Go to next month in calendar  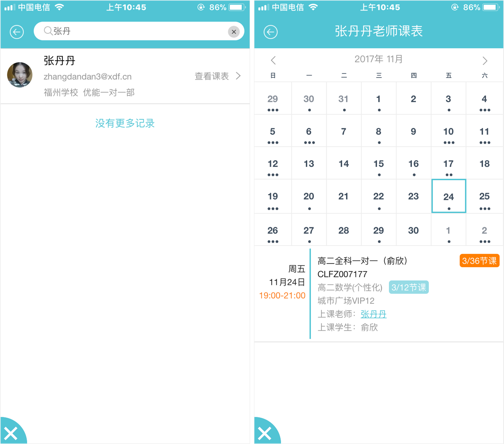pos(485,61)
